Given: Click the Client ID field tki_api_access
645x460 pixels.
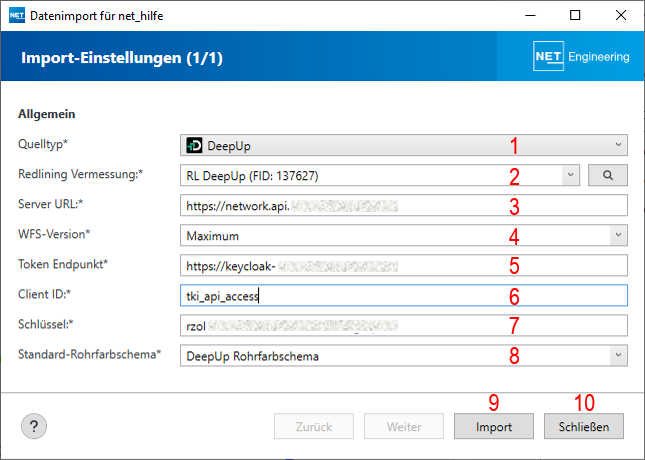Looking at the screenshot, I should point(404,295).
